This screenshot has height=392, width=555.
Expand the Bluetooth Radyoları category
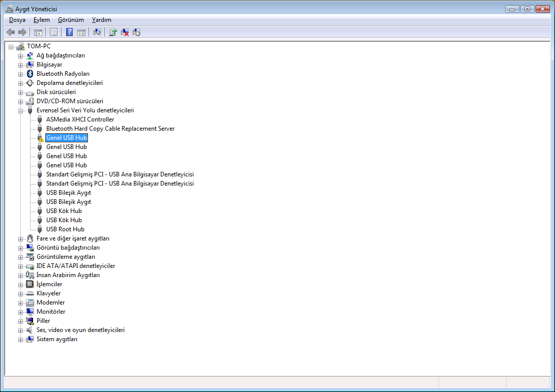21,74
